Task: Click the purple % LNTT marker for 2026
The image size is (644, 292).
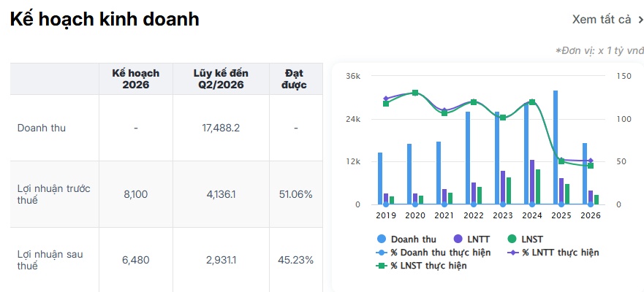Action: tap(591, 161)
